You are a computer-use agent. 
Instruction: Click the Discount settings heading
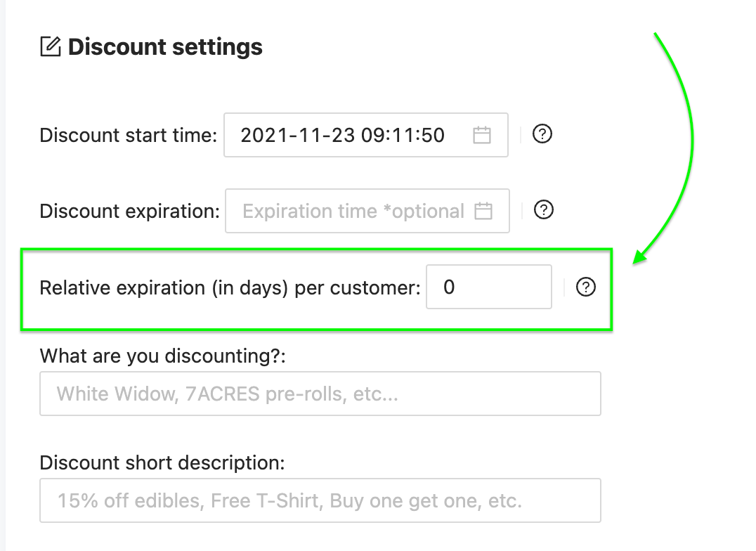click(x=165, y=47)
